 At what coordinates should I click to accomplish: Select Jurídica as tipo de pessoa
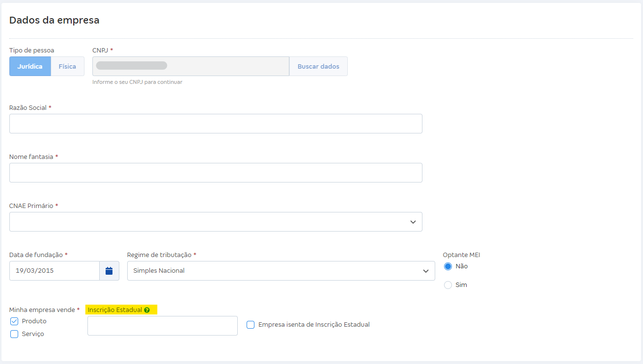click(x=30, y=66)
